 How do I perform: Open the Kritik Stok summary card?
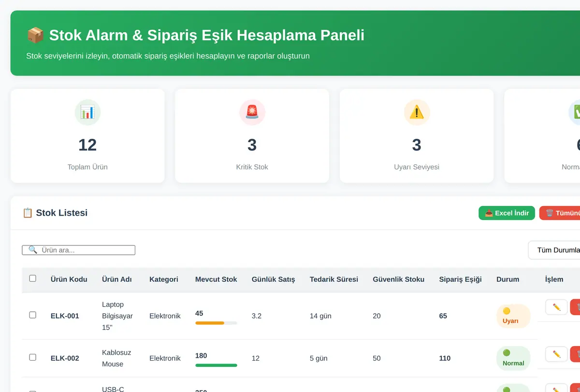point(252,136)
